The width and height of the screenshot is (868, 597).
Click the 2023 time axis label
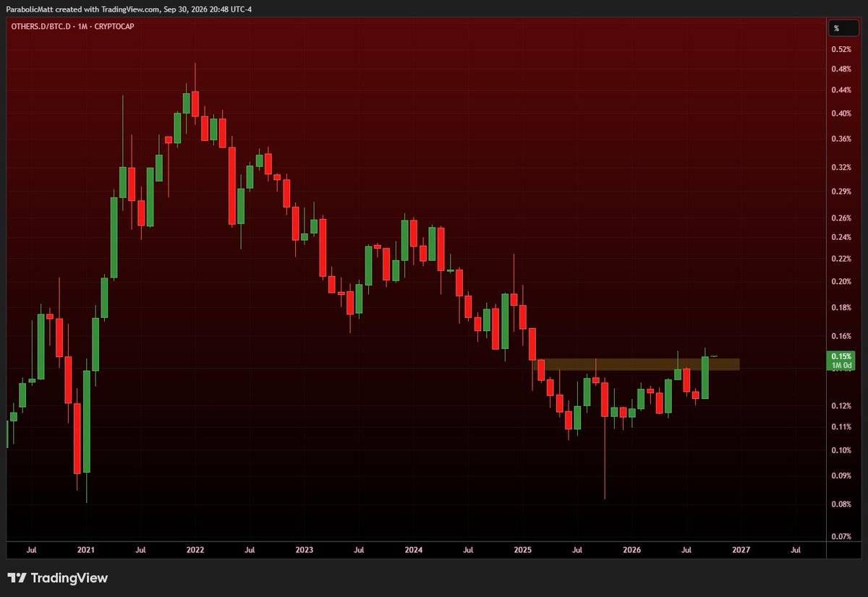coord(305,550)
